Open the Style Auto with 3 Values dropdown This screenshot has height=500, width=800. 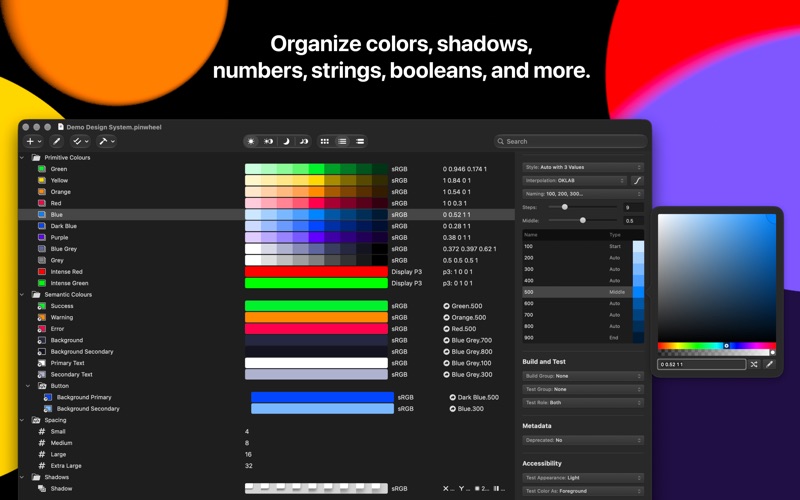(x=583, y=167)
